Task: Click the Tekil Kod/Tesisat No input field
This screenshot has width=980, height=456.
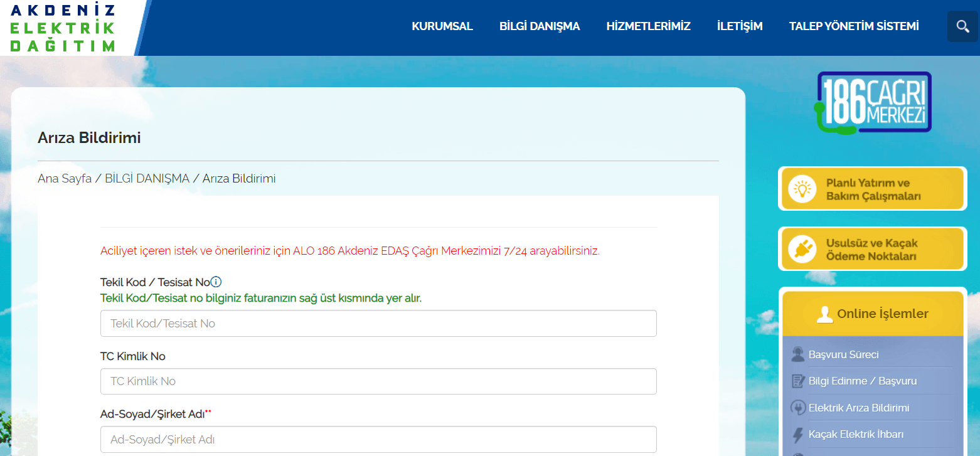Action: 378,323
